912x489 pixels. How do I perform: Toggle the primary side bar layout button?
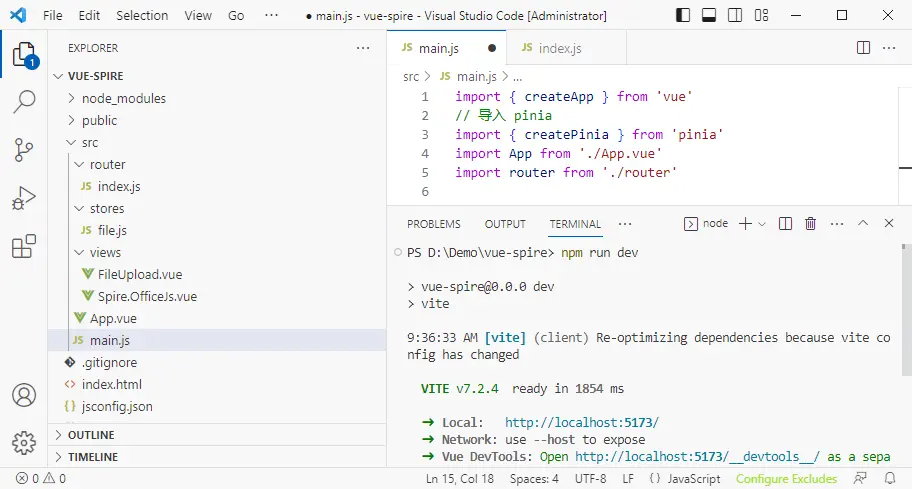(683, 16)
